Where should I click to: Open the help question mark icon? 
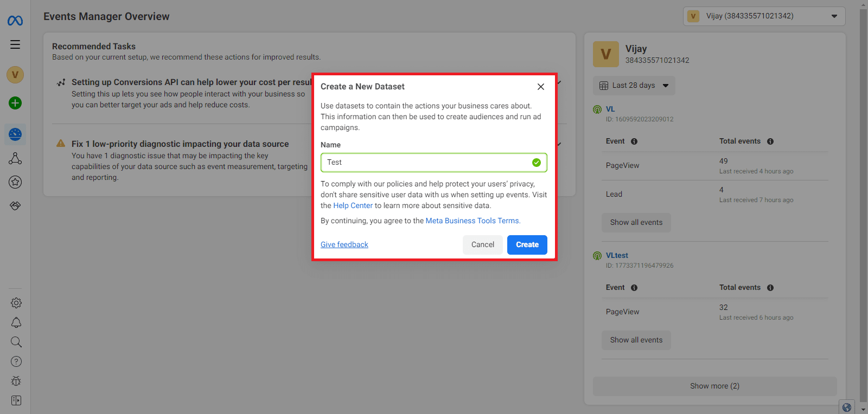click(16, 361)
